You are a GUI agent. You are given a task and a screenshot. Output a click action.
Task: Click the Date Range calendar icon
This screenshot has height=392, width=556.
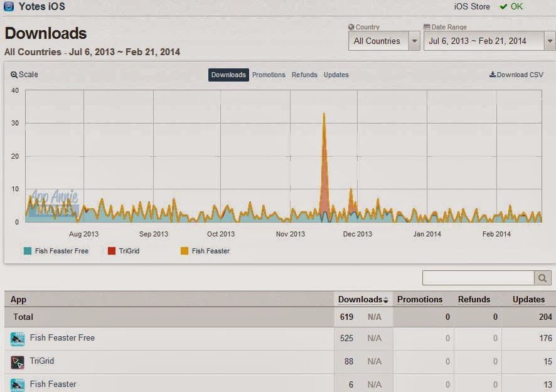point(427,27)
